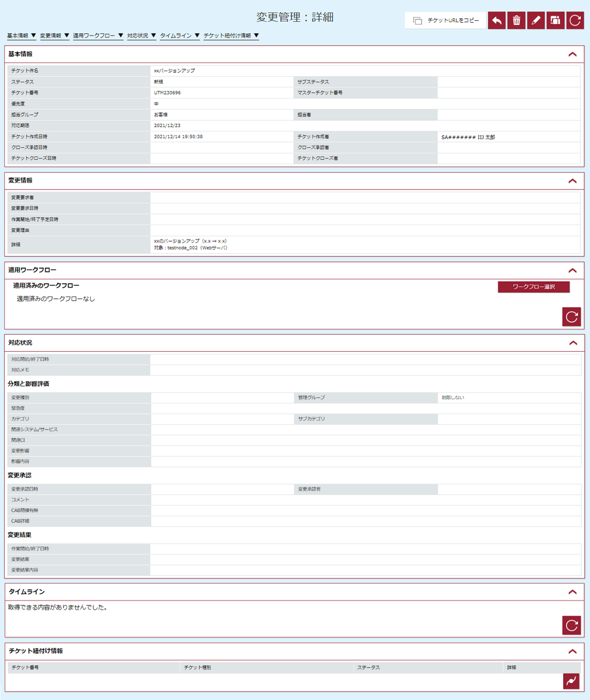
Task: Collapse the タイムライン panel chevron
Action: coord(573,592)
